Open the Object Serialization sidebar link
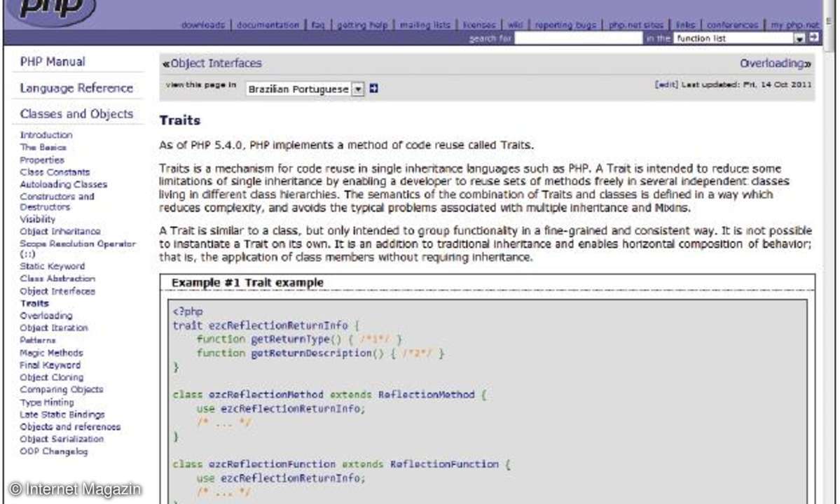This screenshot has width=840, height=504. click(x=62, y=440)
